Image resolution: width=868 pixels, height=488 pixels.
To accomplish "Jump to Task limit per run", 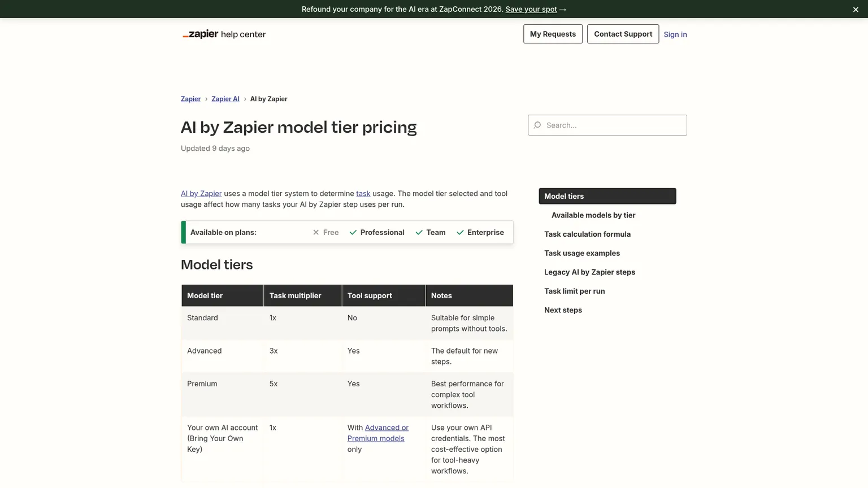I will point(574,291).
